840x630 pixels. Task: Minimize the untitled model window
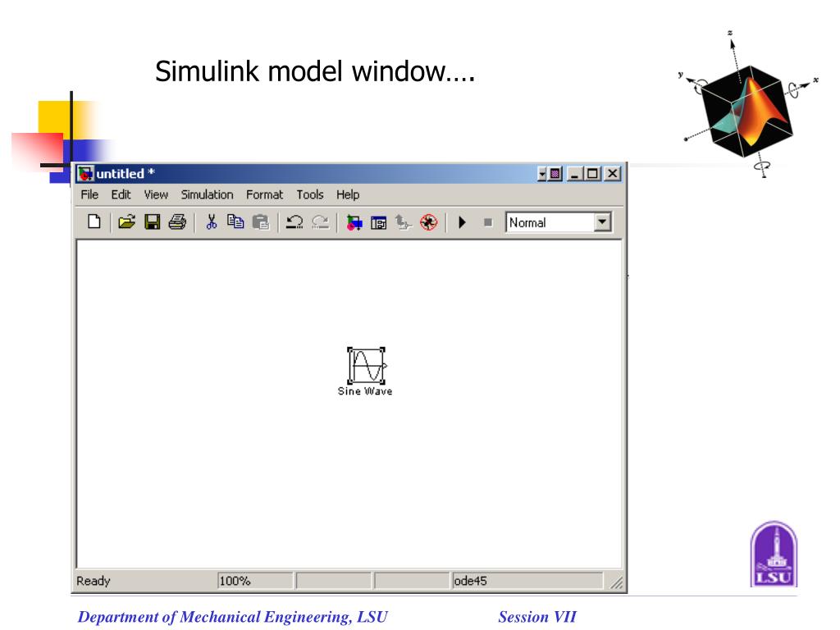[575, 174]
